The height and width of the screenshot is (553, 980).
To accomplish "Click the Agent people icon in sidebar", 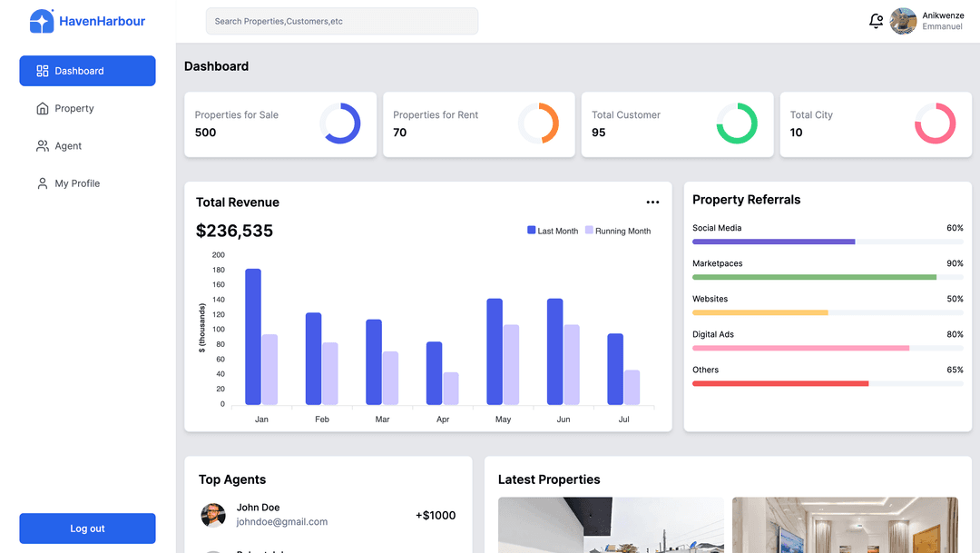I will click(43, 146).
